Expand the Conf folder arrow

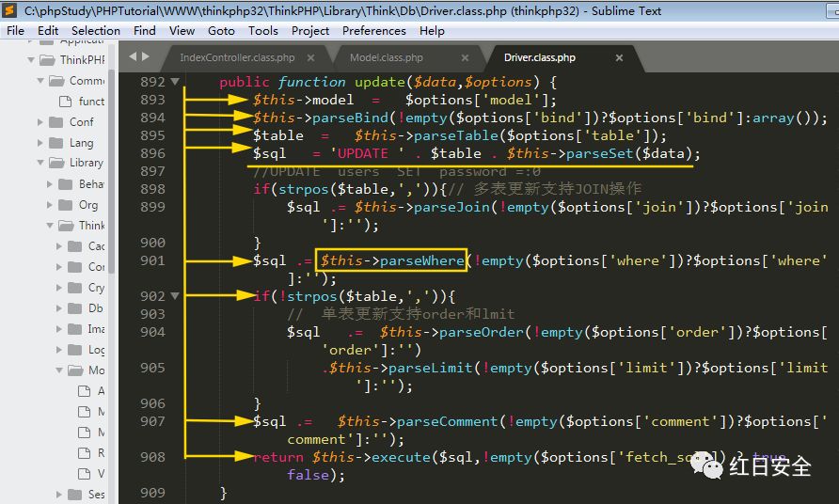point(40,122)
